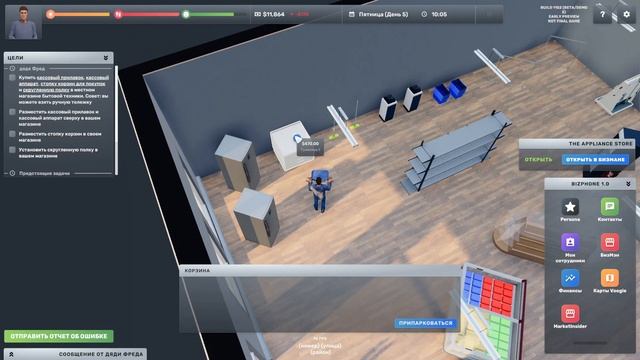
Task: Click Отправить отчет об ошибке button
Action: coord(59,336)
